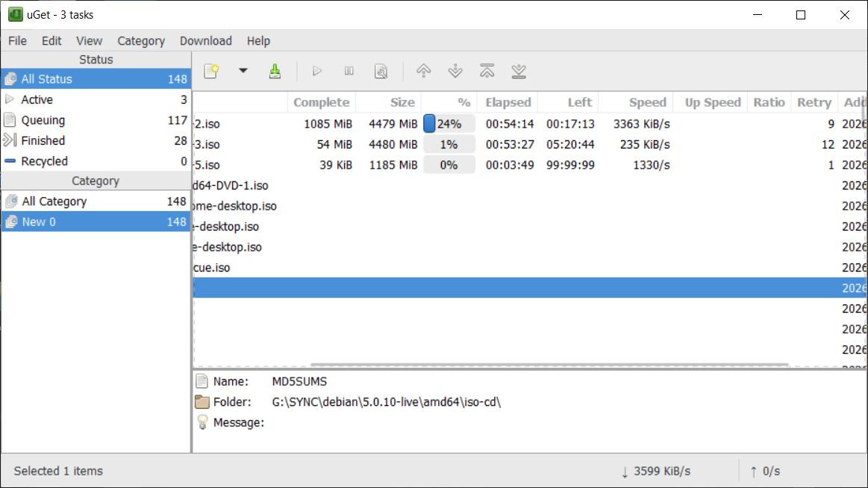This screenshot has height=488, width=868.
Task: Sort by the Complete column header
Action: (x=322, y=102)
